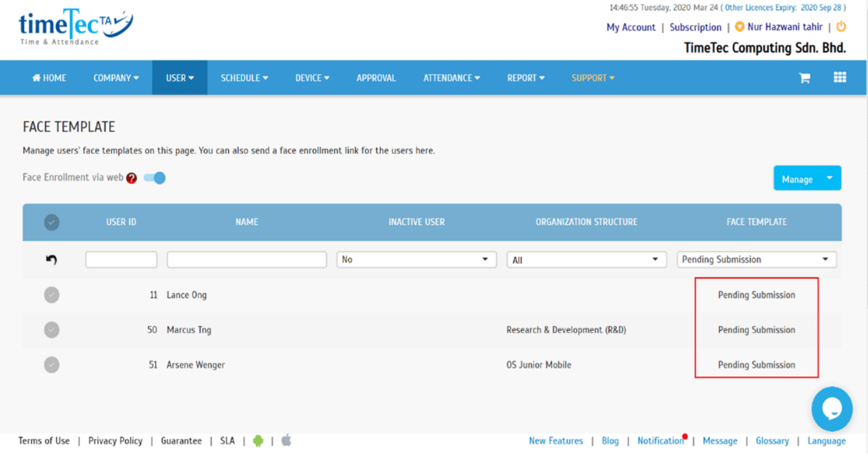The height and width of the screenshot is (456, 868).
Task: Click Pending Submission status for Lance Ong
Action: tap(757, 295)
